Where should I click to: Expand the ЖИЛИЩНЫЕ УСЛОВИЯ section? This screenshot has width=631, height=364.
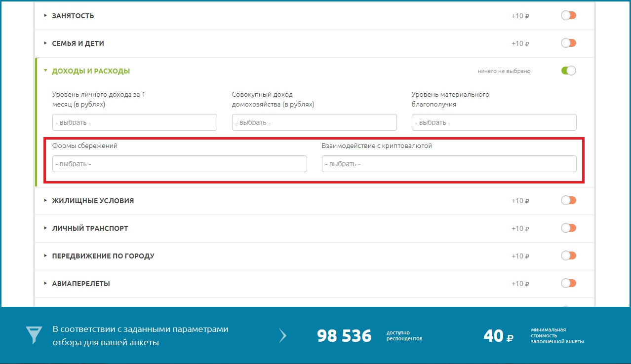(92, 201)
